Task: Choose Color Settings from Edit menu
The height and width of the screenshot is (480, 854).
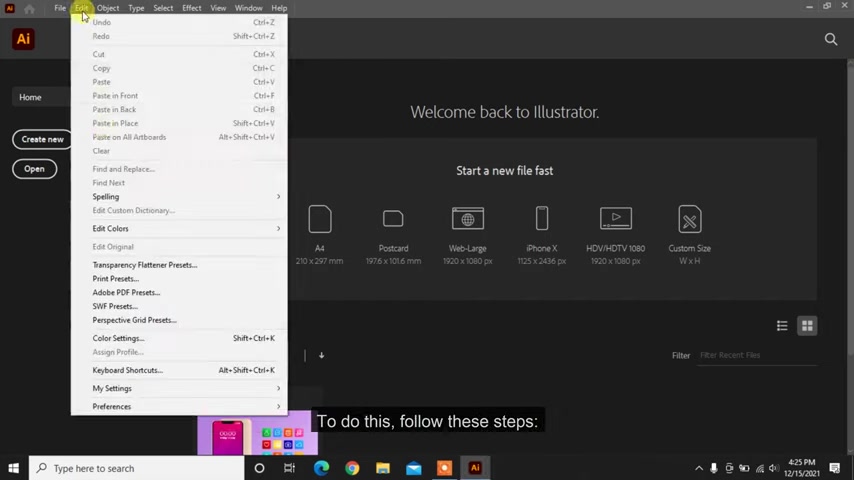Action: (179, 338)
